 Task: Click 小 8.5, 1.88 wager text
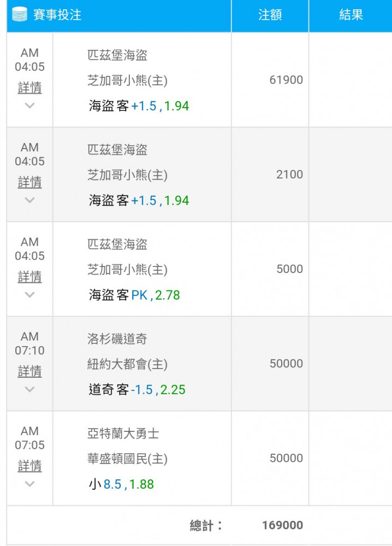pyautogui.click(x=121, y=484)
